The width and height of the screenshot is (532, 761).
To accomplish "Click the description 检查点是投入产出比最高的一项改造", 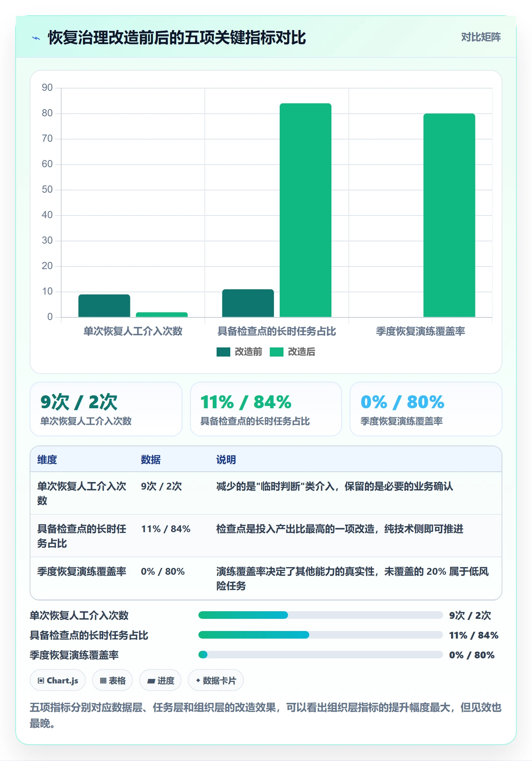I will point(340,529).
